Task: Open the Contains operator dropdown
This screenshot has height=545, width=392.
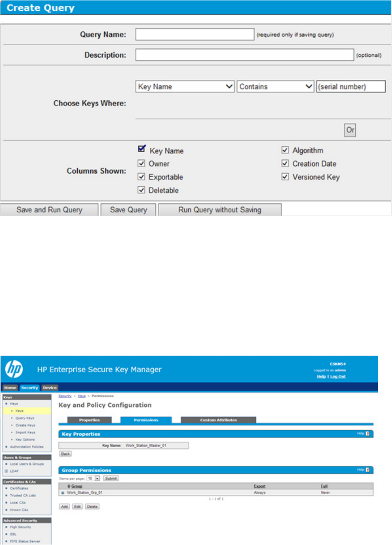Action: coord(275,86)
